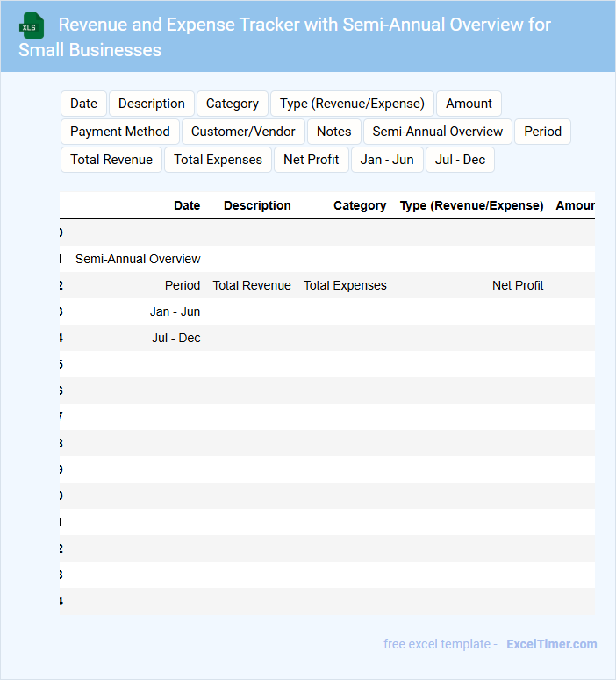616x680 pixels.
Task: Select the Description tag
Action: point(152,104)
